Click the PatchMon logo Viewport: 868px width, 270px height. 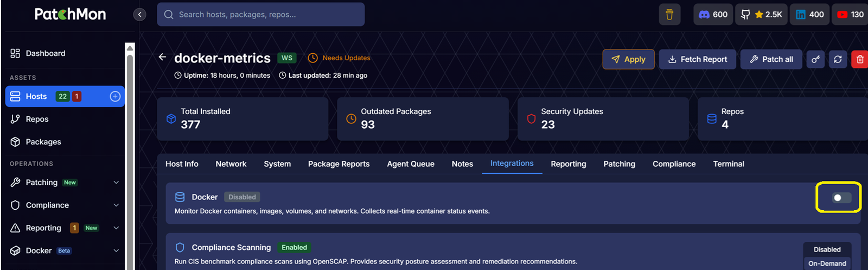point(70,14)
